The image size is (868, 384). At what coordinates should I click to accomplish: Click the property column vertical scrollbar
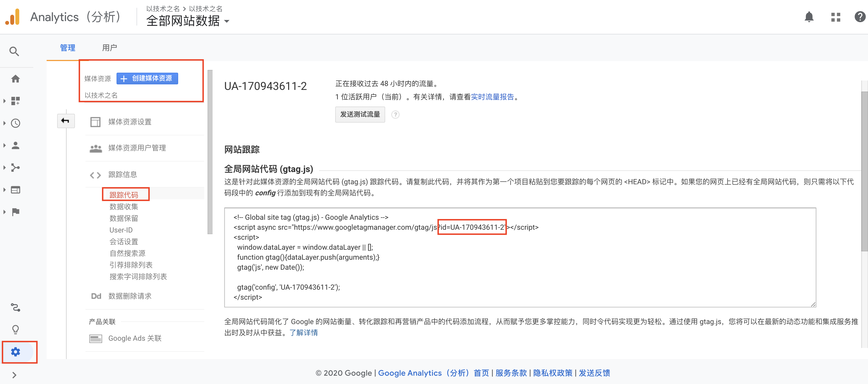click(210, 151)
